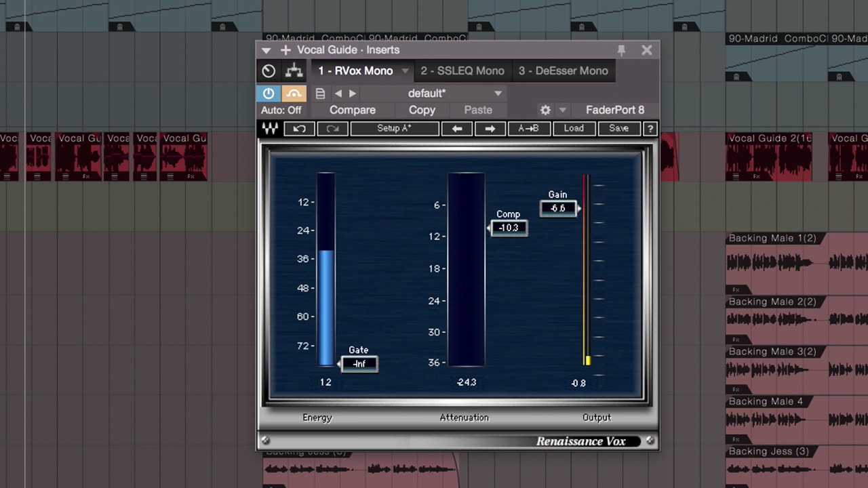The height and width of the screenshot is (488, 868).
Task: Open the gear settings icon
Action: pos(545,110)
